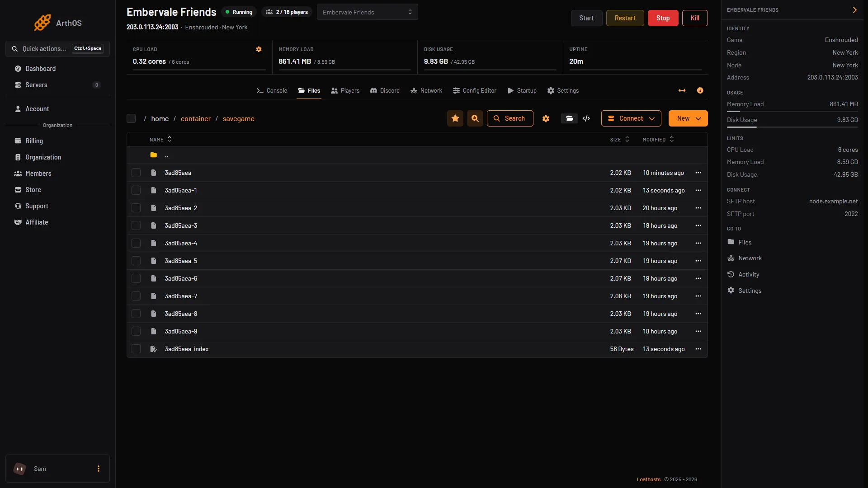The width and height of the screenshot is (868, 488).
Task: Expand the Connect dropdown
Action: pos(631,118)
